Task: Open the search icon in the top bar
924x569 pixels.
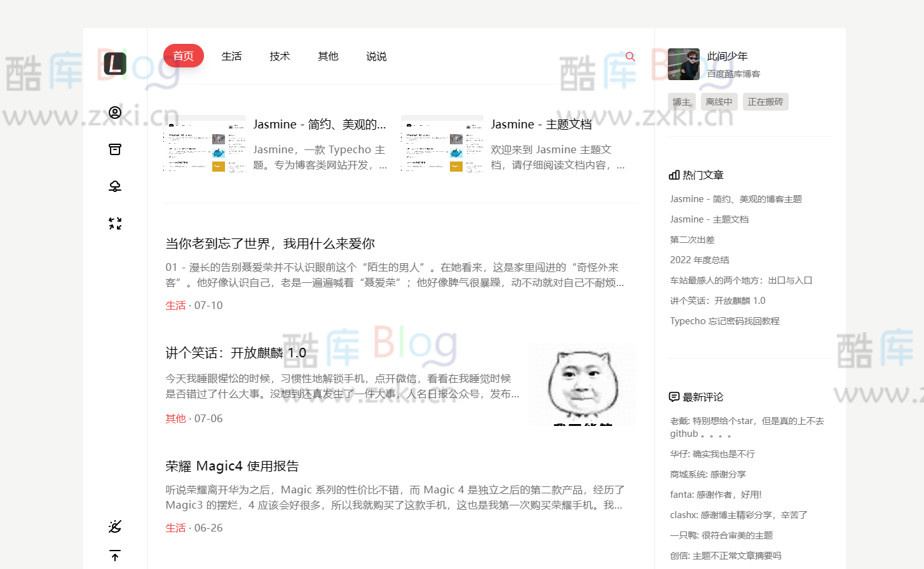Action: [630, 56]
